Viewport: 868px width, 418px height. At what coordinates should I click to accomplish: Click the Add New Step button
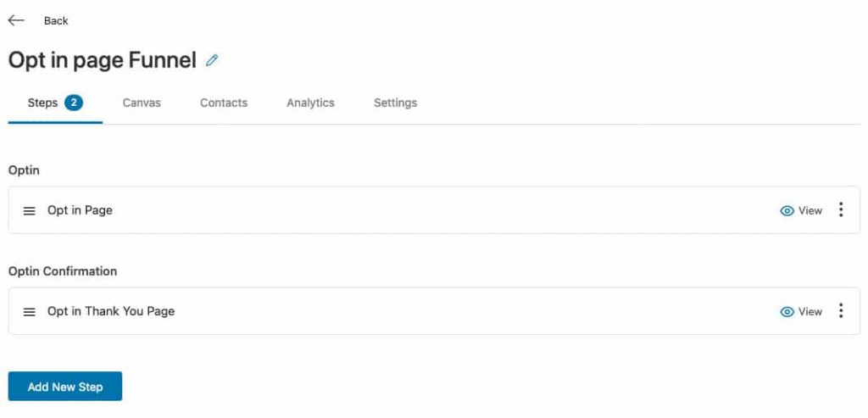pyautogui.click(x=65, y=387)
